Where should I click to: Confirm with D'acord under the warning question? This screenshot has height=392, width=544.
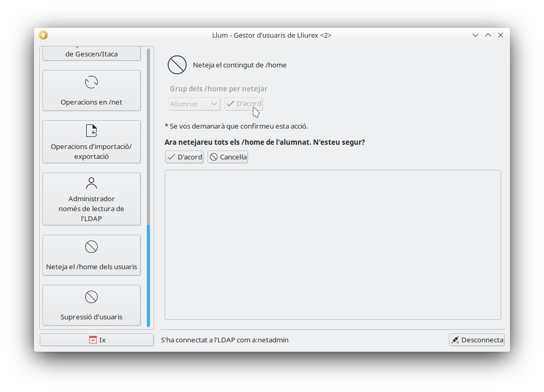184,157
